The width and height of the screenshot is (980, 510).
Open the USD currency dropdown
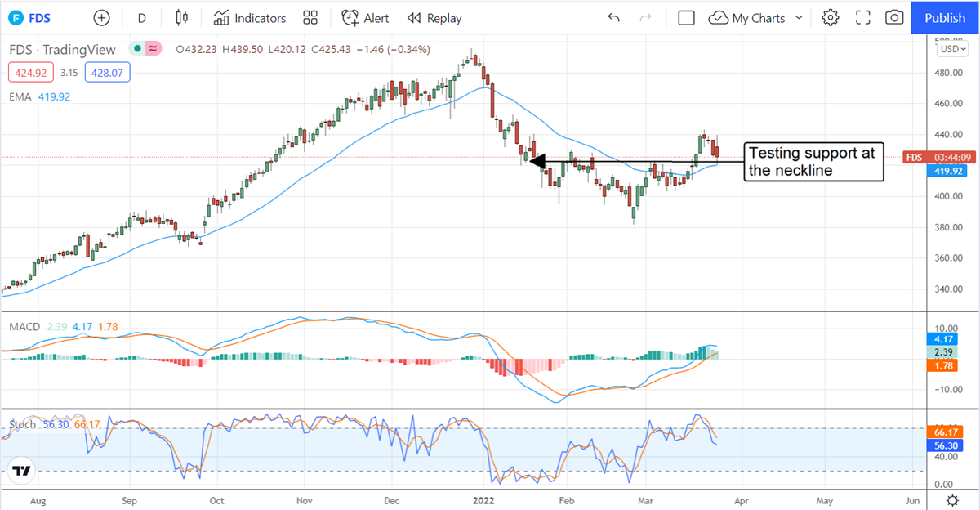(951, 49)
